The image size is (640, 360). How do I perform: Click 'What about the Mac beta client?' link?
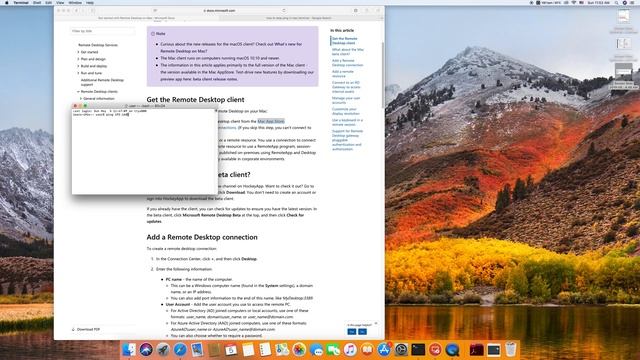347,52
